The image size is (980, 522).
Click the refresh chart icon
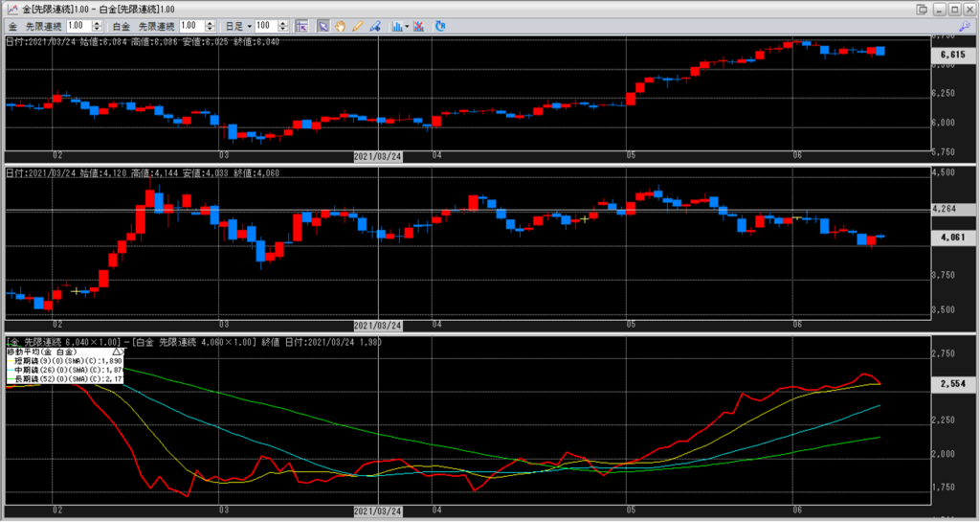440,26
